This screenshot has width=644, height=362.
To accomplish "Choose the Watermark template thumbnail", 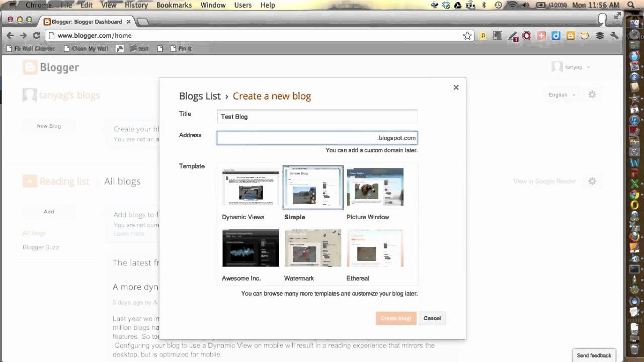I will [x=313, y=248].
